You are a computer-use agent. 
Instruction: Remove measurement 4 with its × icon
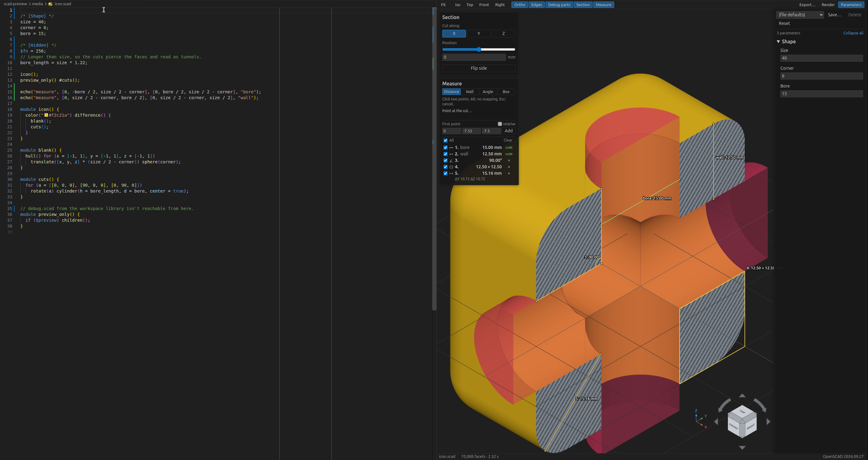509,167
